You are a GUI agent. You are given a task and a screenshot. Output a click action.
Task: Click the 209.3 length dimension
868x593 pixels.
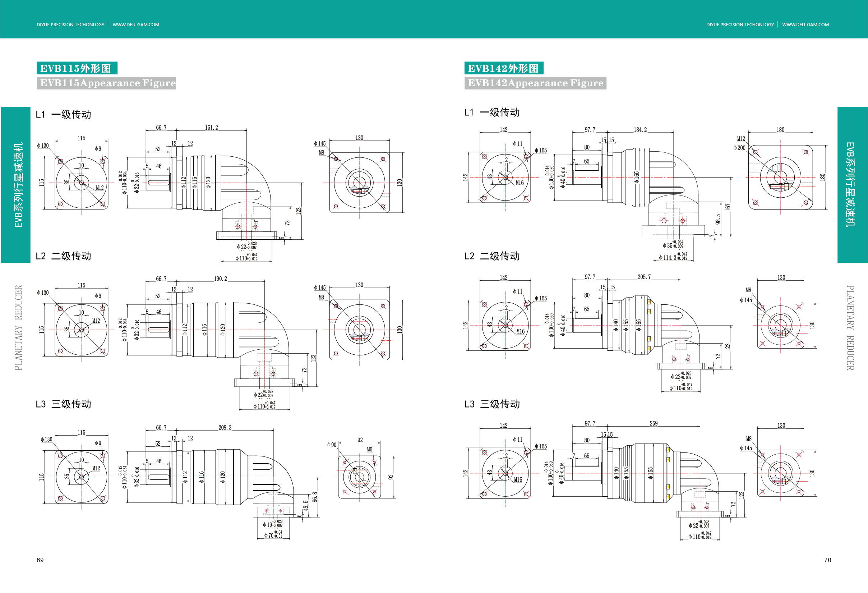pyautogui.click(x=225, y=427)
